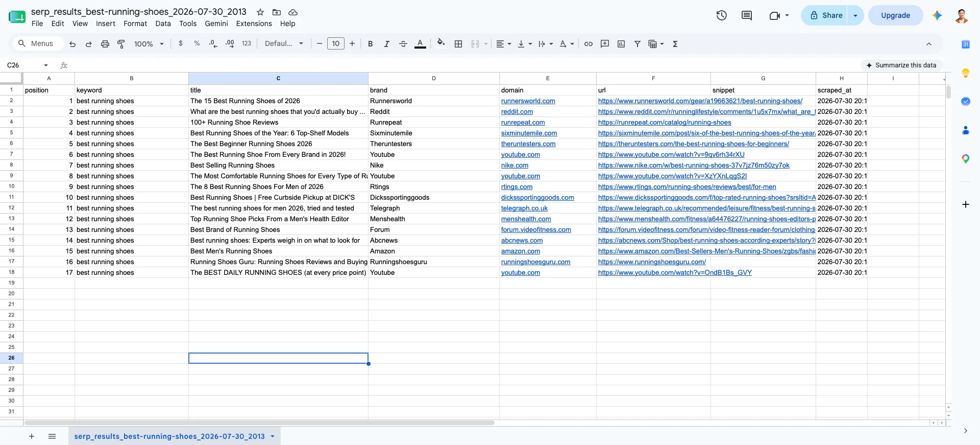The image size is (980, 445).
Task: Open the Share options dropdown arrow
Action: pos(855,15)
